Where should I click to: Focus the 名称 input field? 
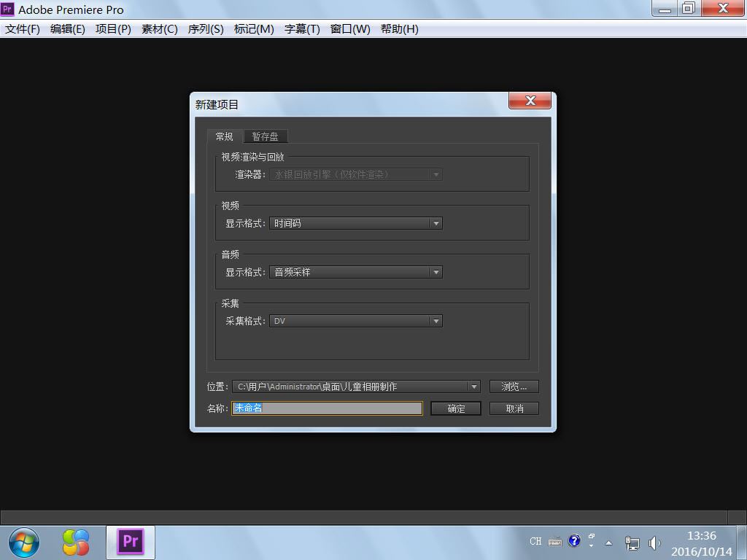pos(327,408)
